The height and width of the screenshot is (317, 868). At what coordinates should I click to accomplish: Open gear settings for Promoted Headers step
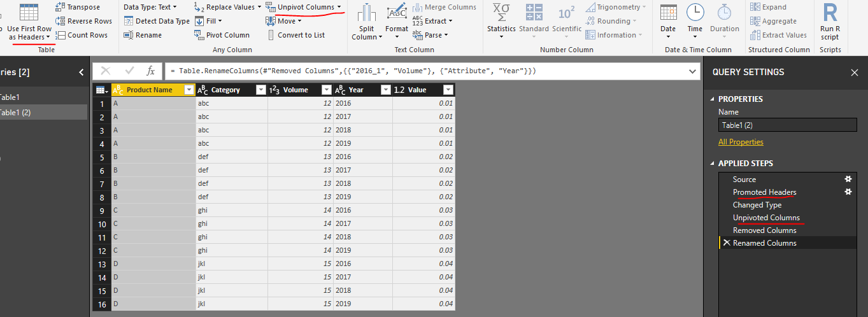tap(848, 192)
